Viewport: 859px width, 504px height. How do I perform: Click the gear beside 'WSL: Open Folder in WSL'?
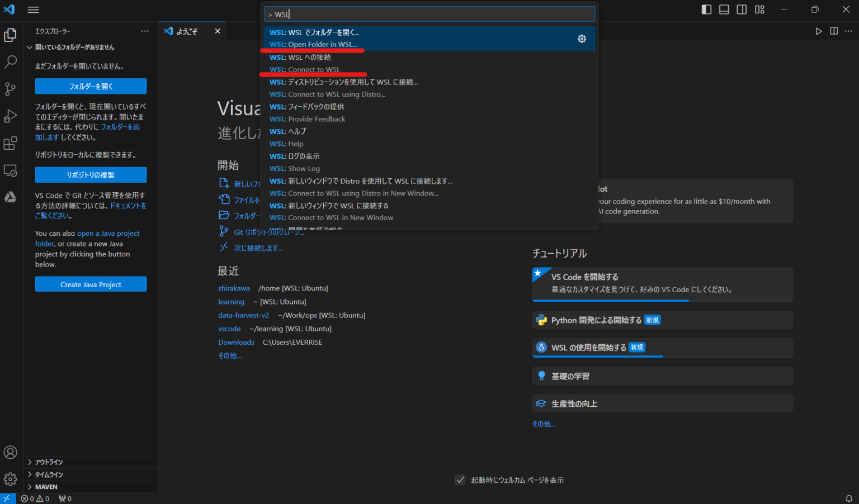pyautogui.click(x=582, y=39)
